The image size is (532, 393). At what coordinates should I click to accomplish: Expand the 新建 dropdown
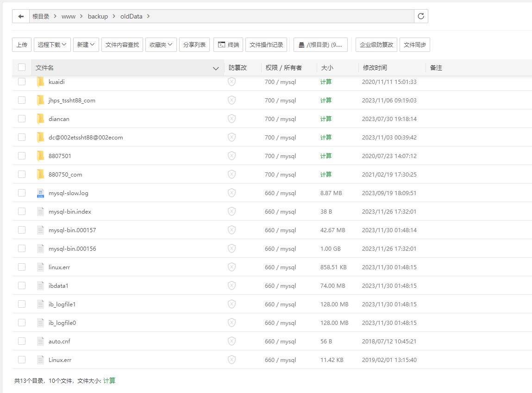86,45
